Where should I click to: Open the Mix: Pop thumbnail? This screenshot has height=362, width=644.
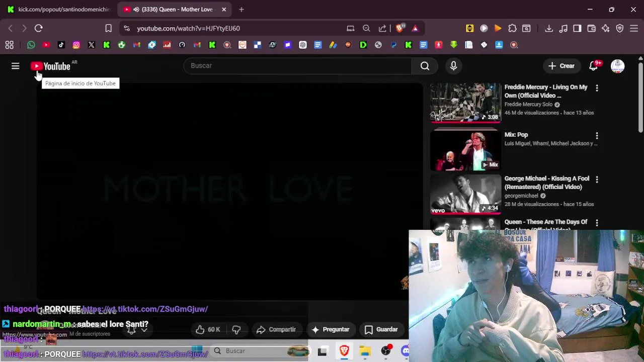pyautogui.click(x=465, y=150)
